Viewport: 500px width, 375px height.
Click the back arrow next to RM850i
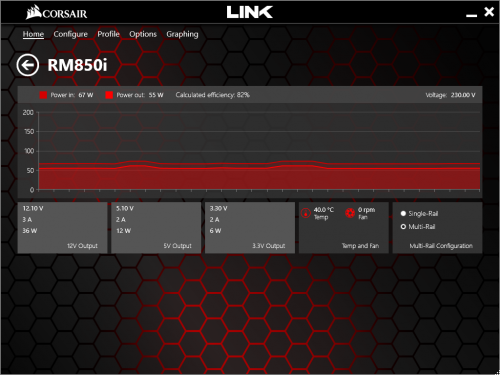(28, 65)
